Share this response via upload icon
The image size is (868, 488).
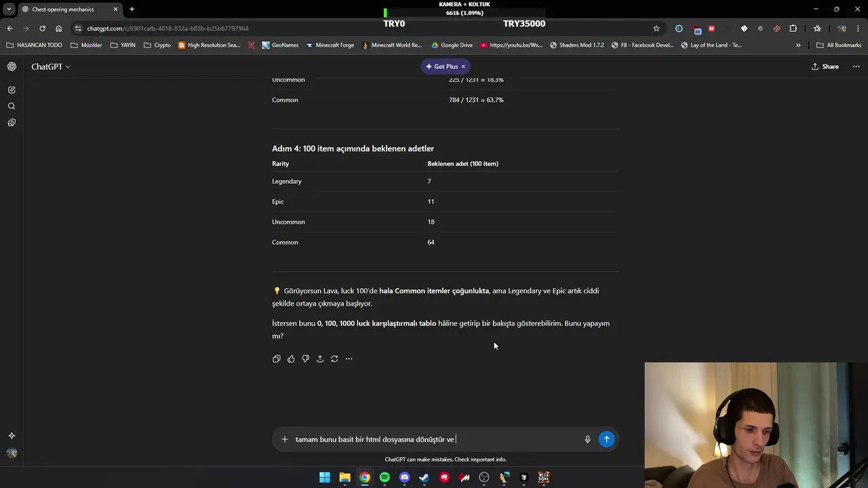(320, 359)
